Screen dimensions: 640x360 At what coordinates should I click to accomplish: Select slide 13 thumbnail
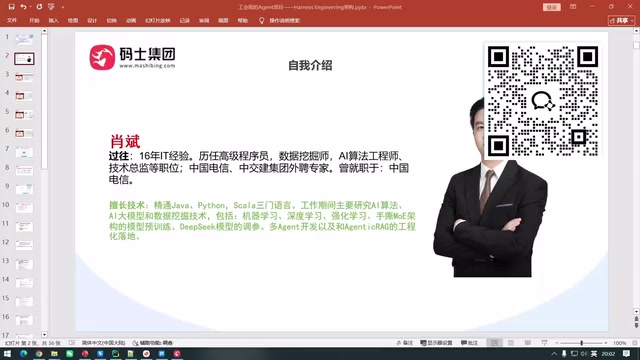pos(24,264)
